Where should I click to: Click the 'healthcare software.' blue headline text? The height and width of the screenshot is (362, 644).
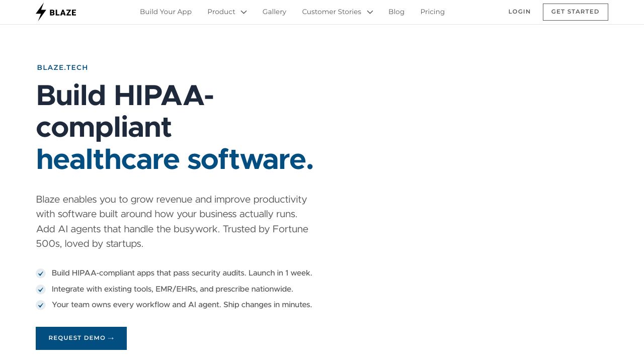[x=175, y=159]
